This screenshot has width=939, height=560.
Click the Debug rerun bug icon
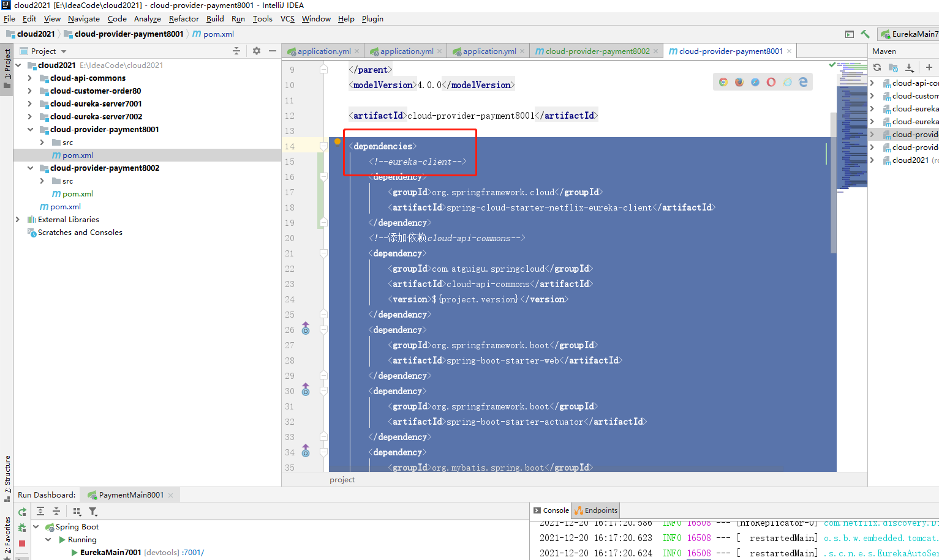pyautogui.click(x=22, y=528)
